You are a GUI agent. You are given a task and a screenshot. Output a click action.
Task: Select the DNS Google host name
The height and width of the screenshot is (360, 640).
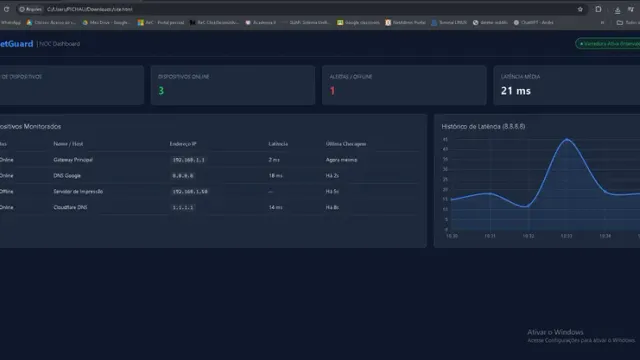[67, 176]
